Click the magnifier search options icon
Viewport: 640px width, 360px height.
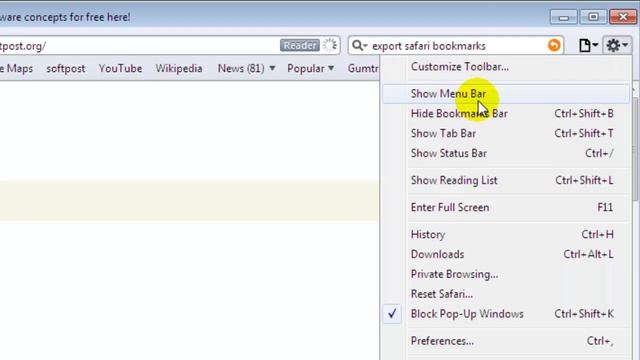tap(360, 45)
